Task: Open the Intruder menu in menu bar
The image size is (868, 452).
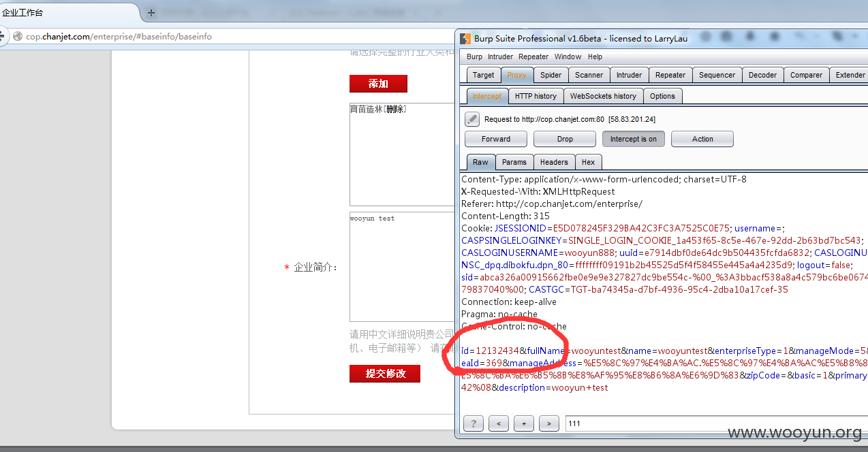Action: 501,56
